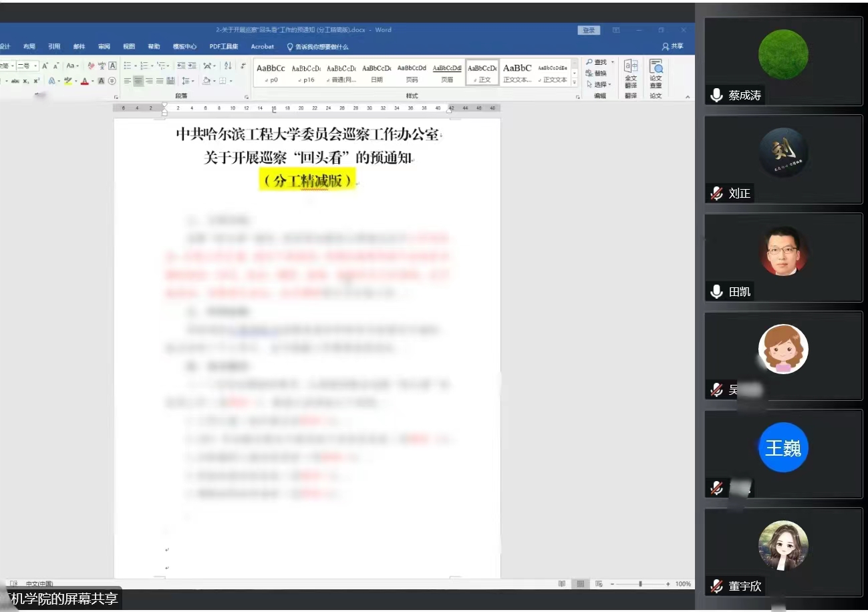This screenshot has height=612, width=868.
Task: Click the bullet list icon
Action: coord(128,65)
